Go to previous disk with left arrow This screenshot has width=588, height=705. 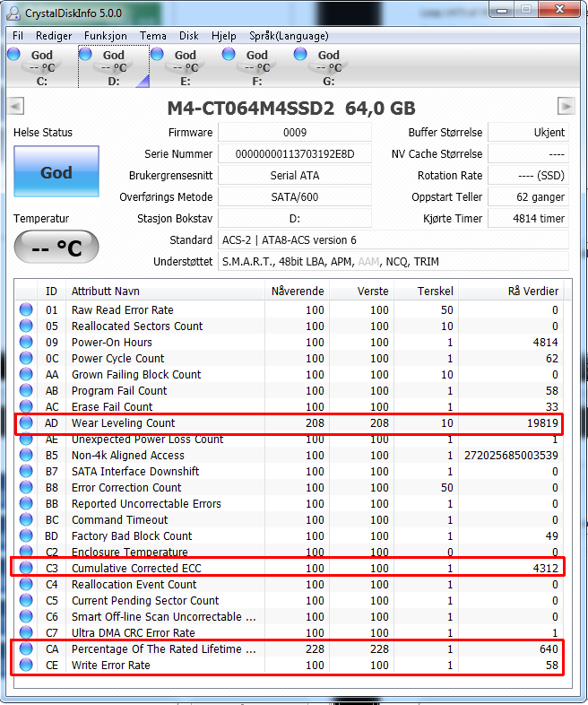16,107
